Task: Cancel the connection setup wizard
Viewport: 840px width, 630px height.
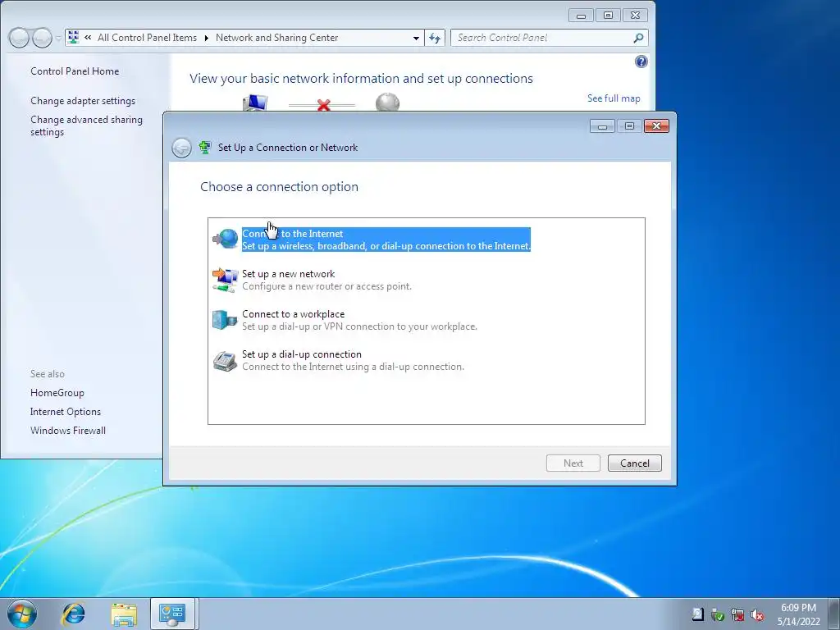Action: coord(635,463)
